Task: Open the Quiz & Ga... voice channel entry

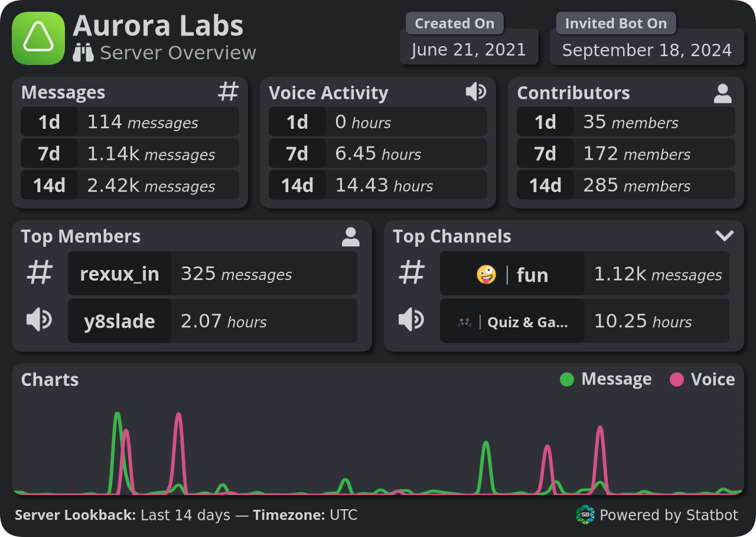Action: (512, 322)
